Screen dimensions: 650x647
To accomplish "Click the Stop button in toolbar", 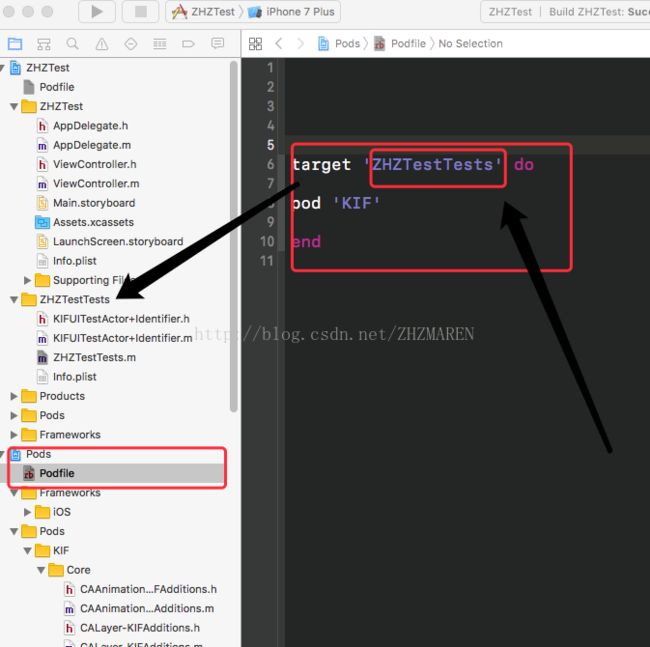I will tap(141, 11).
